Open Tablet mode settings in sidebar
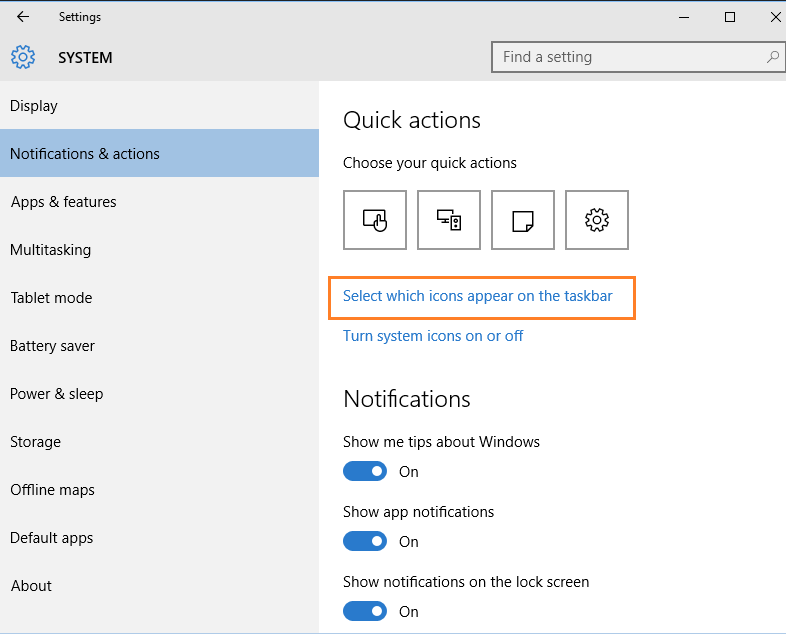Viewport: 786px width, 634px height. click(x=159, y=298)
